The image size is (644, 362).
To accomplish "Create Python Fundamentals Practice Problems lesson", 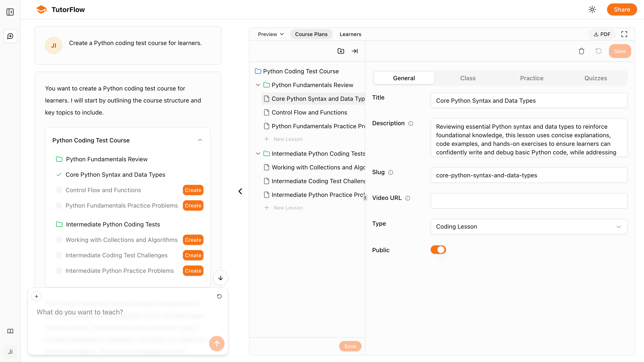I will pos(193,206).
